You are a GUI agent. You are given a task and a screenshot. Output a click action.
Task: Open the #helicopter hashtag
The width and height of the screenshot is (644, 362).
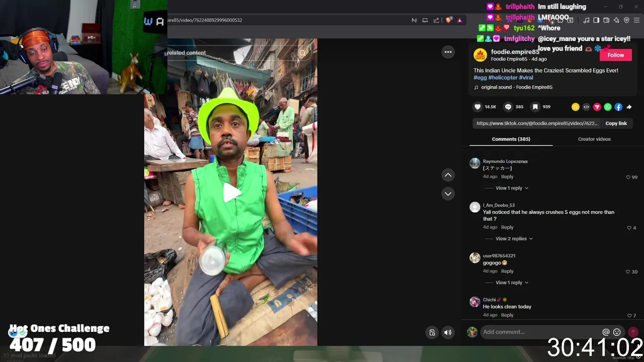[x=503, y=77]
